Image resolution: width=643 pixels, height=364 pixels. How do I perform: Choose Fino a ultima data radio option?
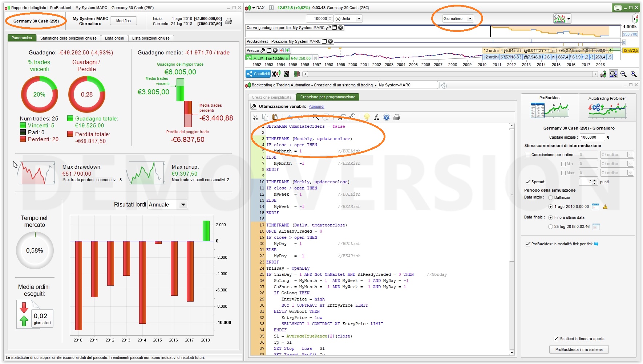tap(550, 217)
